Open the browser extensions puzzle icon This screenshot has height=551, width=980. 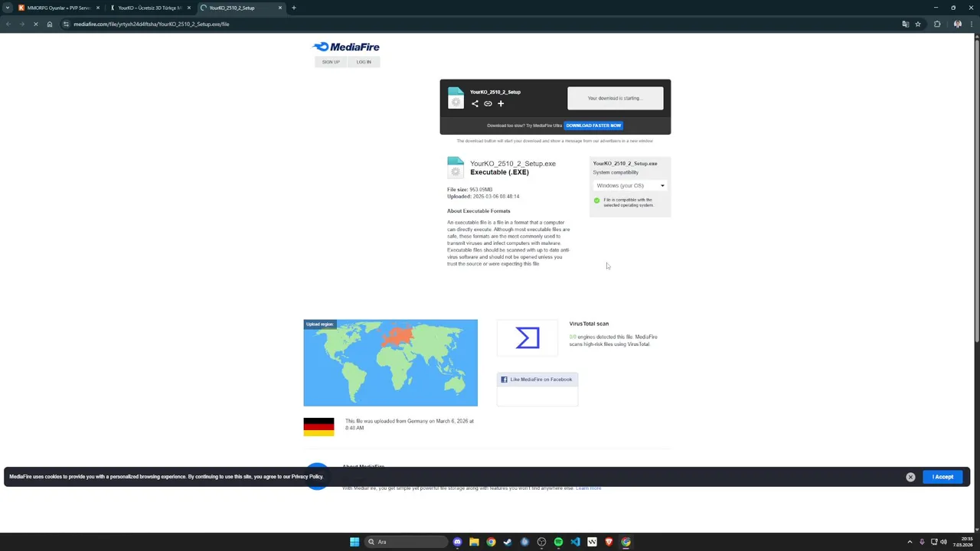click(937, 24)
